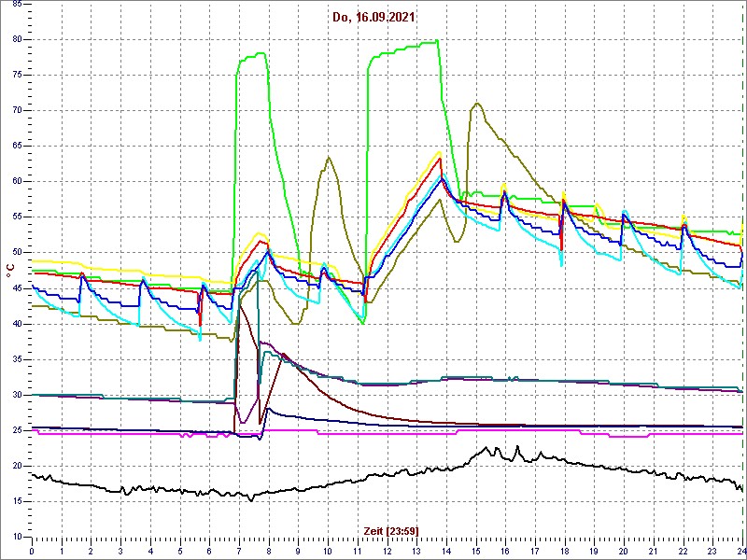
Task: Select the 30 value on the temperature axis
Action: coord(16,395)
